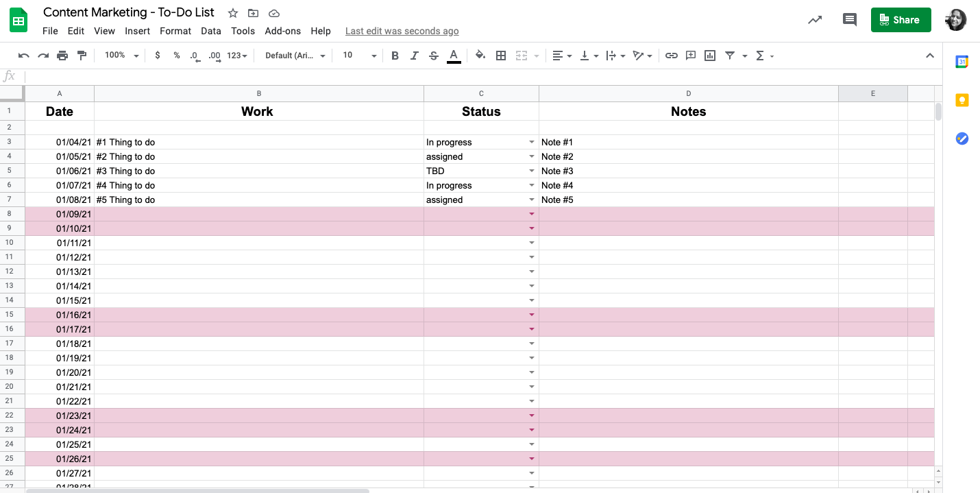Click the 'Last edit was seconds ago' link
Viewport: 980px width, 493px height.
pyautogui.click(x=402, y=31)
